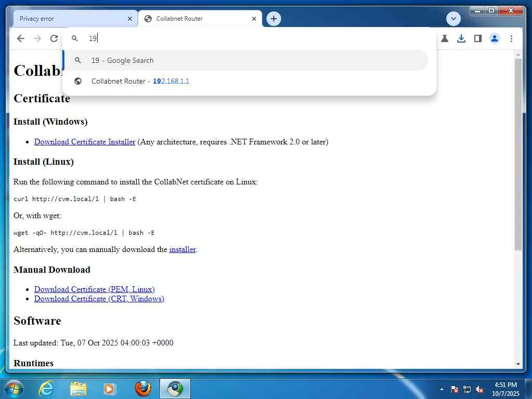Screen dimensions: 532x399
Task: Open the taskbar clock showing 4:51 PM
Action: 506,389
